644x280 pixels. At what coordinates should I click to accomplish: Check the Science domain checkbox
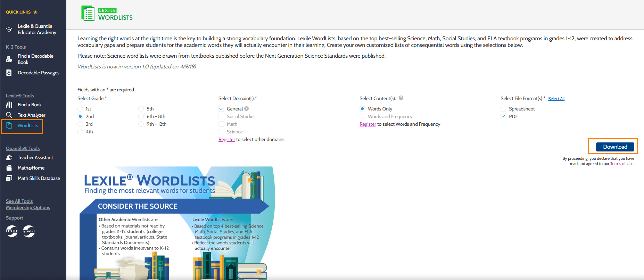click(221, 132)
